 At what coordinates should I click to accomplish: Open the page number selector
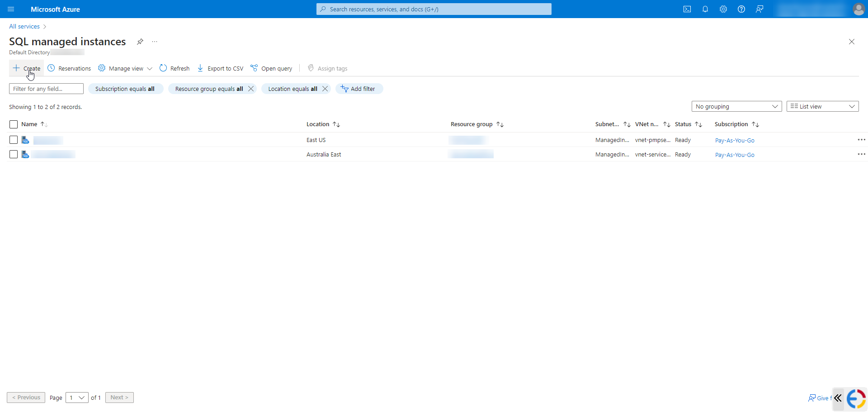[77, 397]
